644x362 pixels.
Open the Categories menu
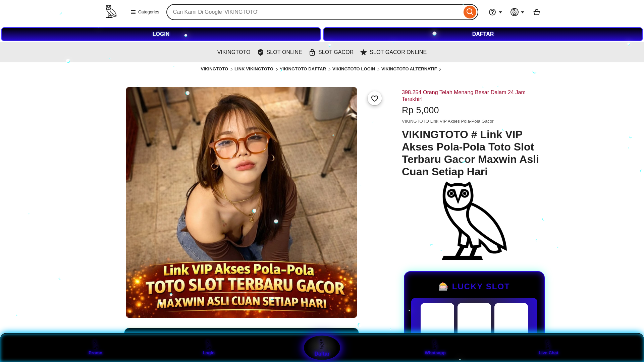click(145, 12)
